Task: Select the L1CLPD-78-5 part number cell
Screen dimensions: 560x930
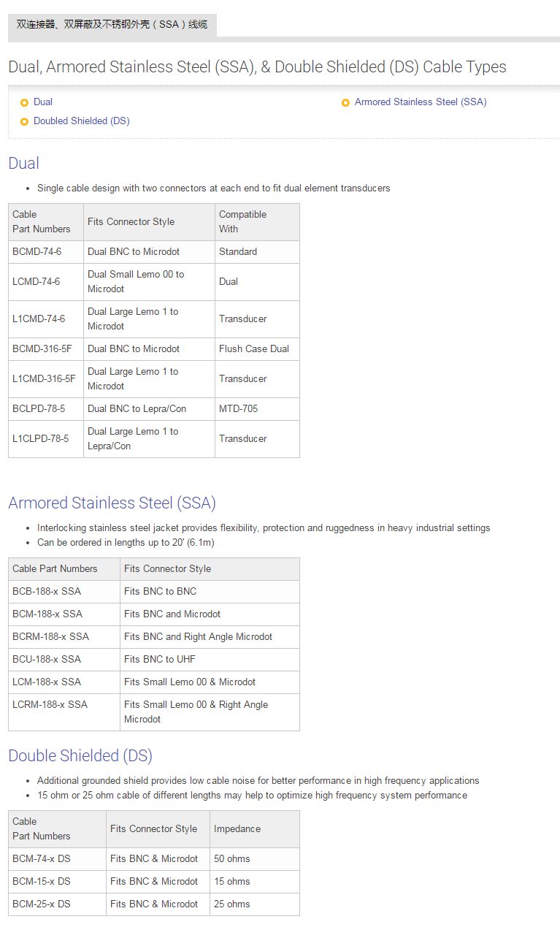Action: (x=41, y=439)
